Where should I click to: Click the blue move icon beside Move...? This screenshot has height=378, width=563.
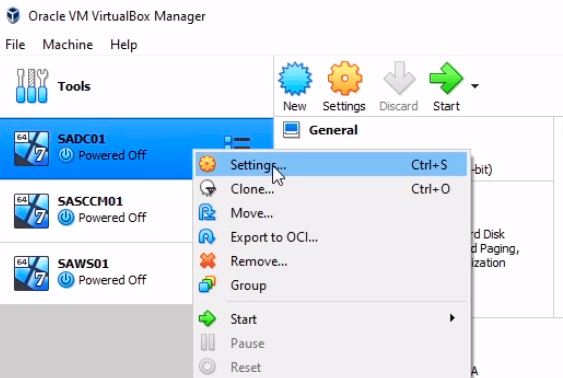pyautogui.click(x=207, y=212)
